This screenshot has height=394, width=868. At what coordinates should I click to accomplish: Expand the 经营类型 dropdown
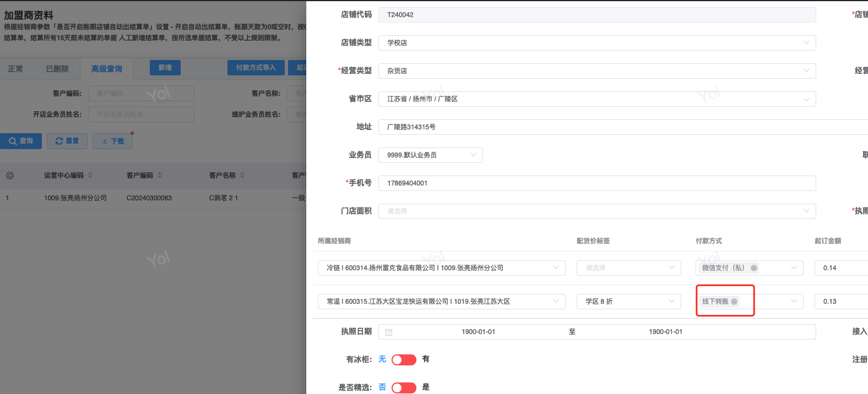[x=596, y=71]
